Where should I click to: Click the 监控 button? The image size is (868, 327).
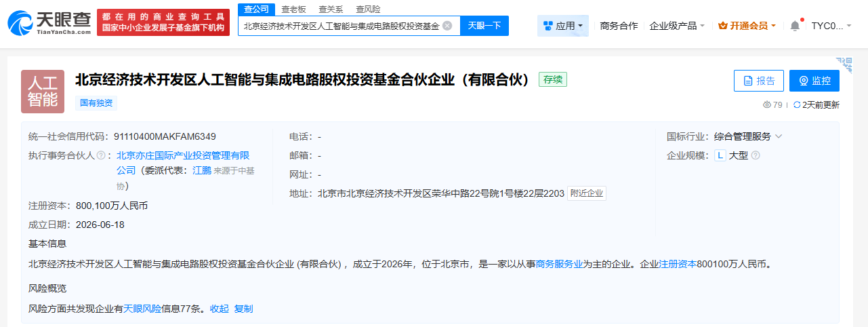pyautogui.click(x=814, y=81)
